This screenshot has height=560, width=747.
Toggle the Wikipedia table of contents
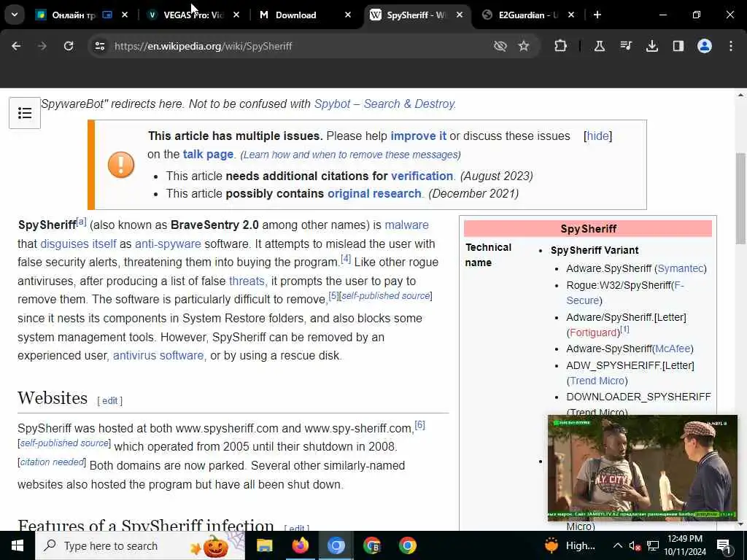[x=25, y=113]
